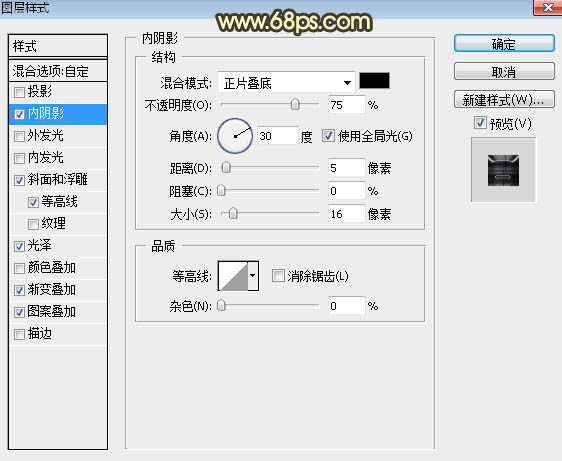
Task: Click the 取消 cancel button
Action: [x=504, y=72]
